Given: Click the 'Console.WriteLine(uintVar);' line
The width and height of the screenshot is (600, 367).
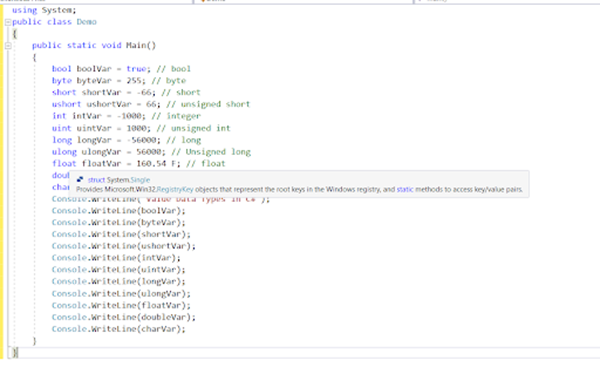Looking at the screenshot, I should click(118, 270).
